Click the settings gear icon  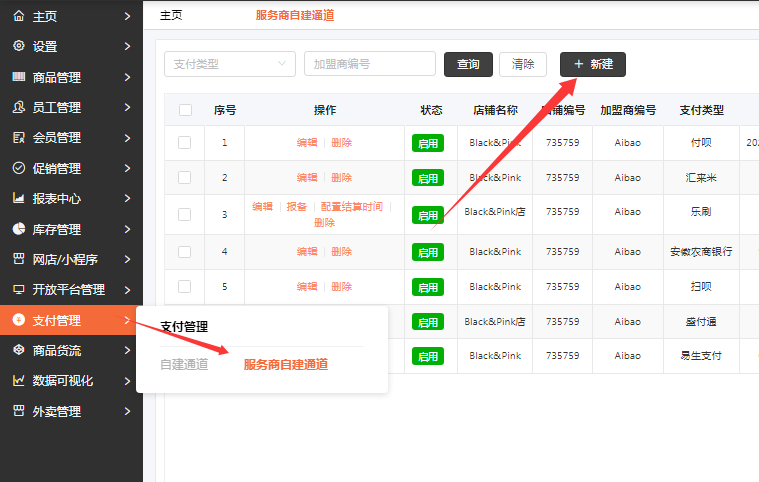click(x=18, y=46)
